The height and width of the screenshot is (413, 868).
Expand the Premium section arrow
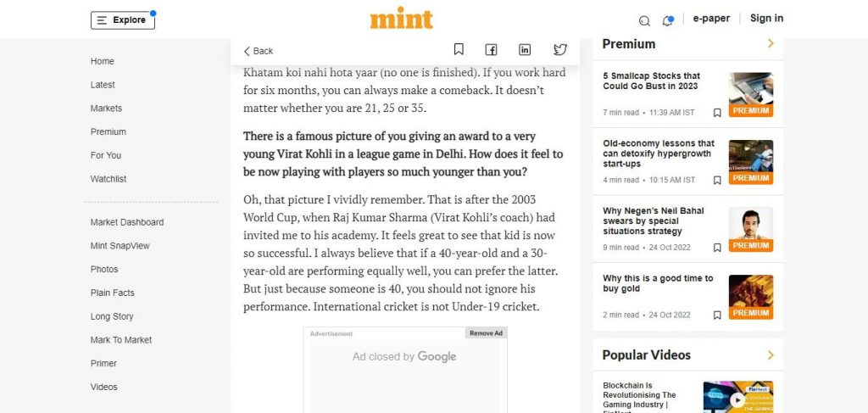tap(771, 43)
